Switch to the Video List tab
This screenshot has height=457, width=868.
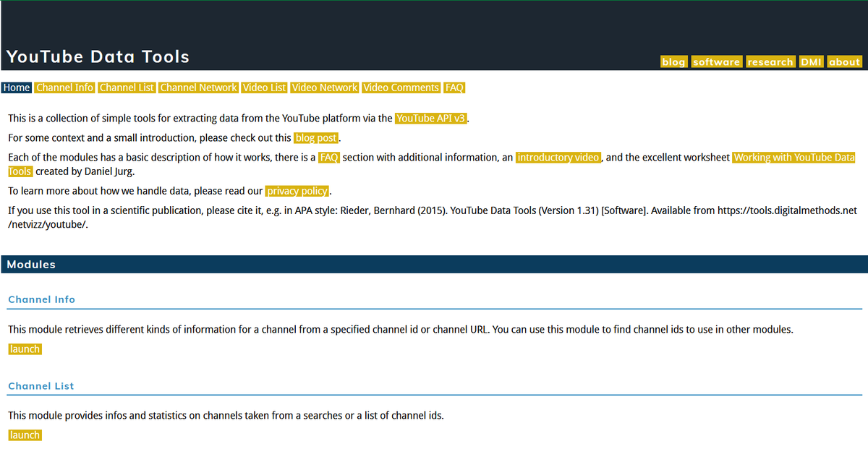coord(265,87)
